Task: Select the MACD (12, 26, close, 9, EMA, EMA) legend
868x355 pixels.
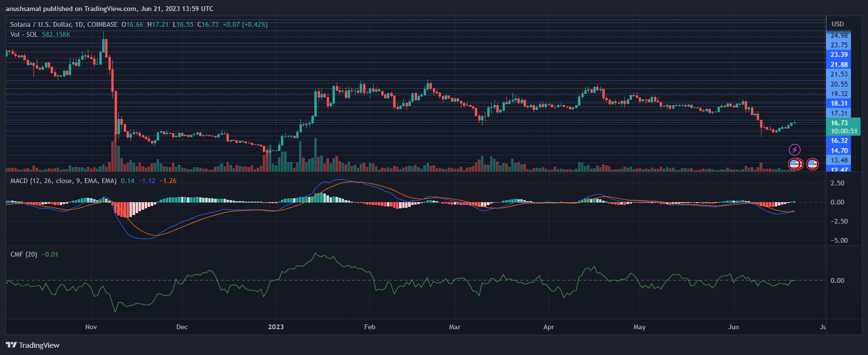Action: coord(64,181)
